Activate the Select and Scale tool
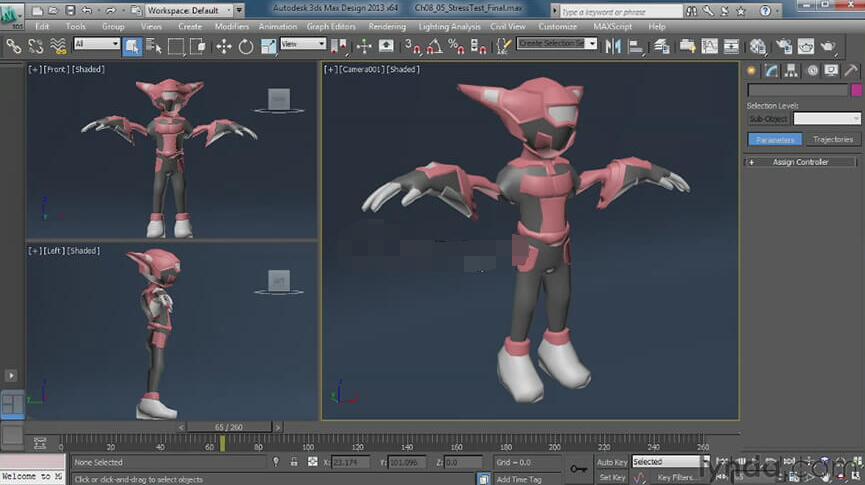The image size is (865, 485). 268,46
